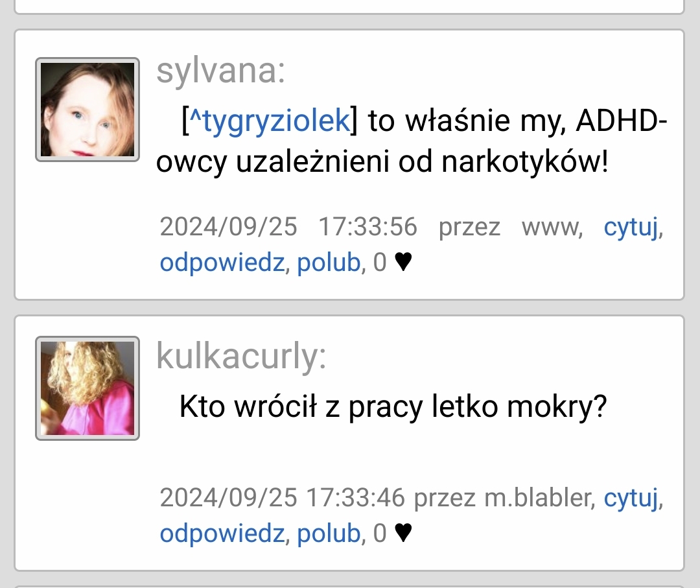Click cytuj under kulkacurly's post
Image resolution: width=700 pixels, height=588 pixels.
point(631,499)
